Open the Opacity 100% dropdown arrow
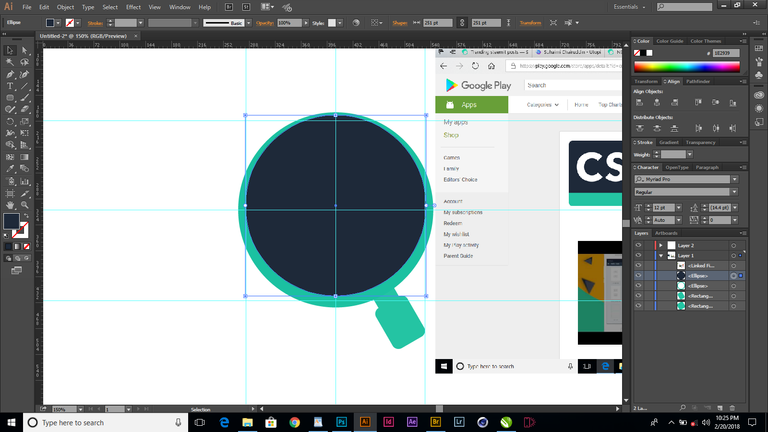 [x=306, y=23]
